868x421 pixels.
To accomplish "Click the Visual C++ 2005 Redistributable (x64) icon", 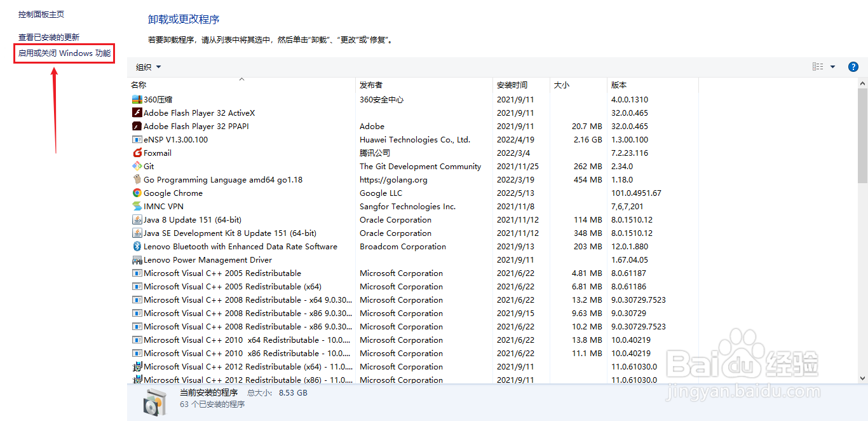I will pos(137,286).
